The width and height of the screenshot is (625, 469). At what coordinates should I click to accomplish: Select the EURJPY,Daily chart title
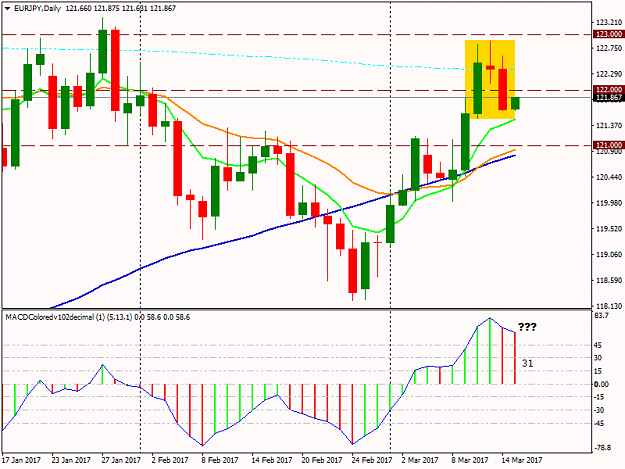[37, 8]
